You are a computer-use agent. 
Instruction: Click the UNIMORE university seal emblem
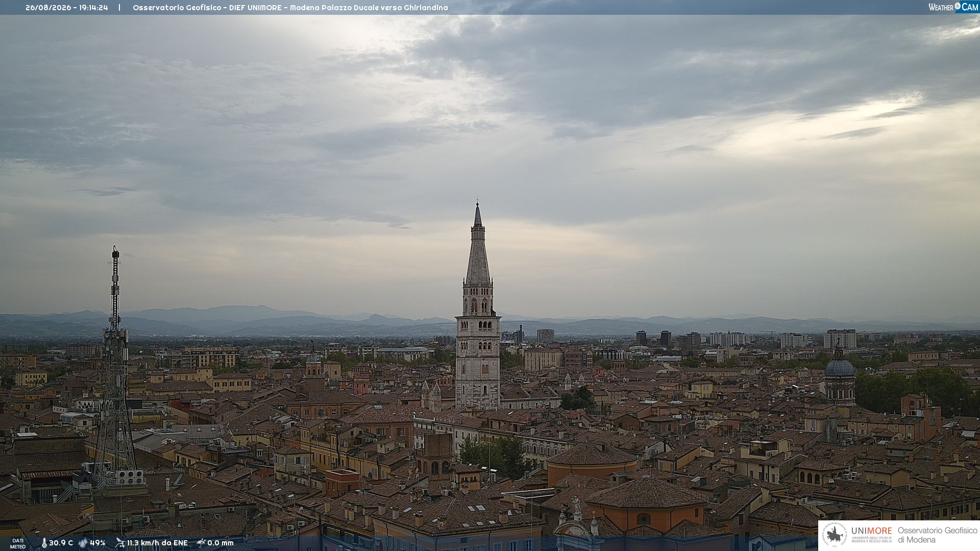(835, 535)
